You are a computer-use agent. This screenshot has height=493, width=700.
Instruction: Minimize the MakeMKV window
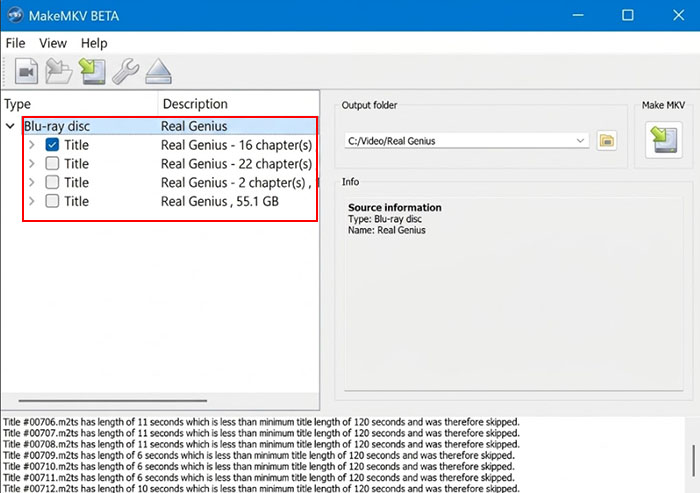pyautogui.click(x=578, y=15)
